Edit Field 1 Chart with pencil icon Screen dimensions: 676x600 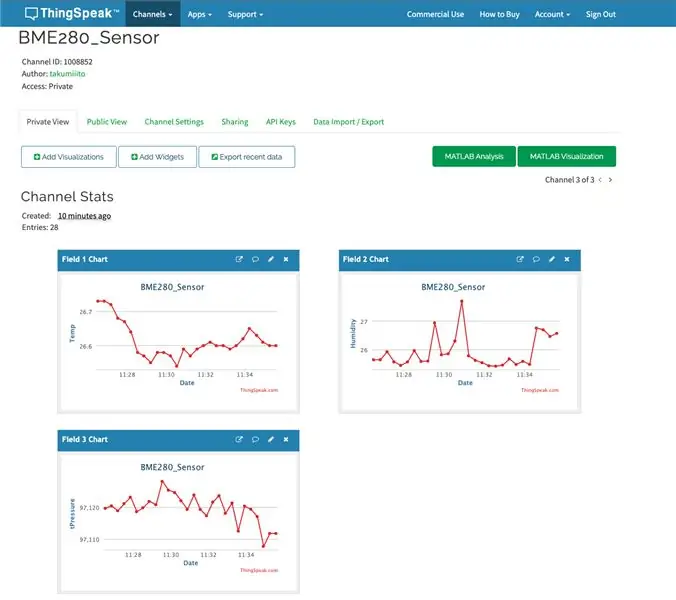271,259
